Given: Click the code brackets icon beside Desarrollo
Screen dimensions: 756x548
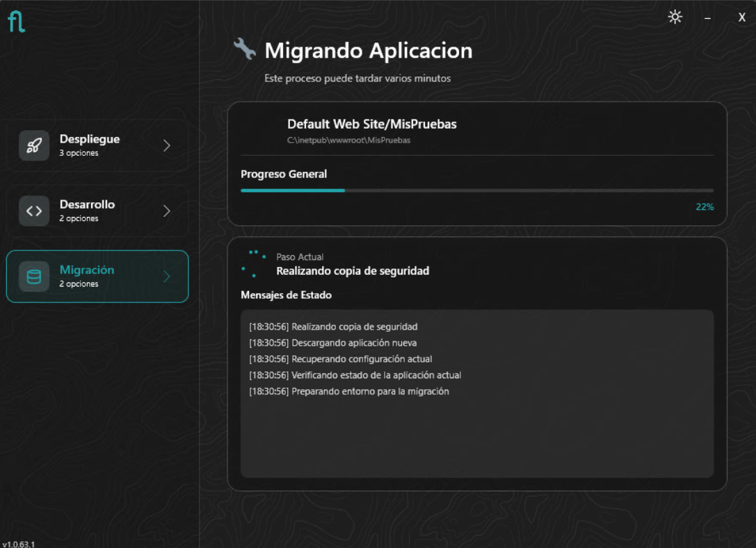Looking at the screenshot, I should (34, 211).
